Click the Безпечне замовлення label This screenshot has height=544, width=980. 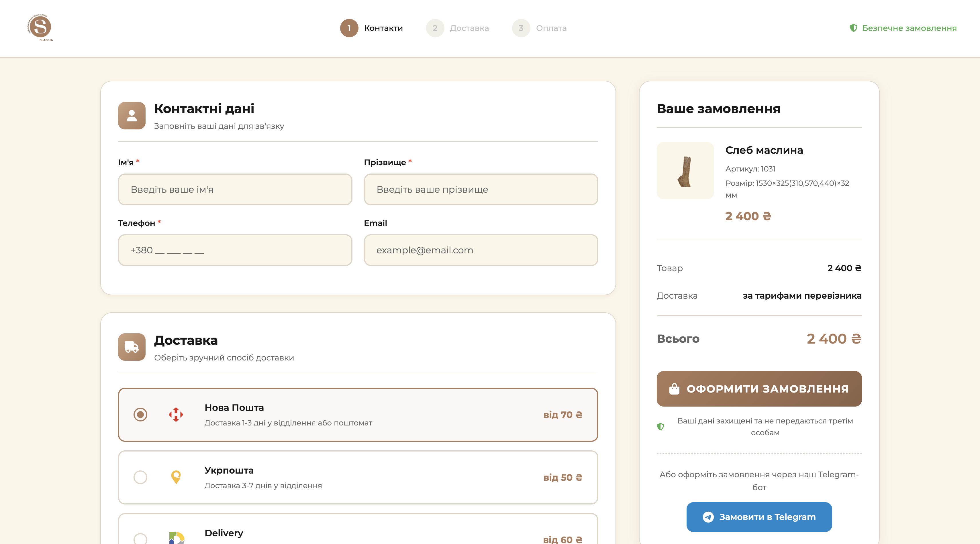(x=909, y=28)
